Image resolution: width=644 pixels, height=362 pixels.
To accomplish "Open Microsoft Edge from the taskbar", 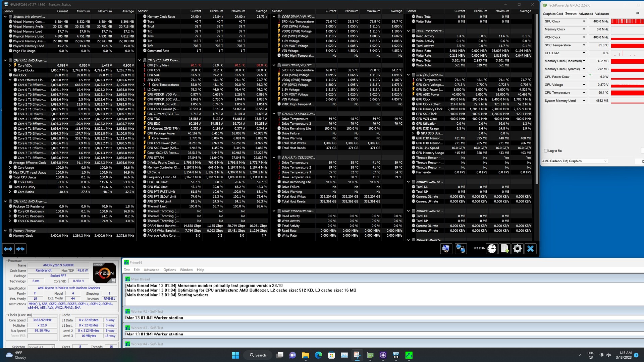I will point(318,355).
